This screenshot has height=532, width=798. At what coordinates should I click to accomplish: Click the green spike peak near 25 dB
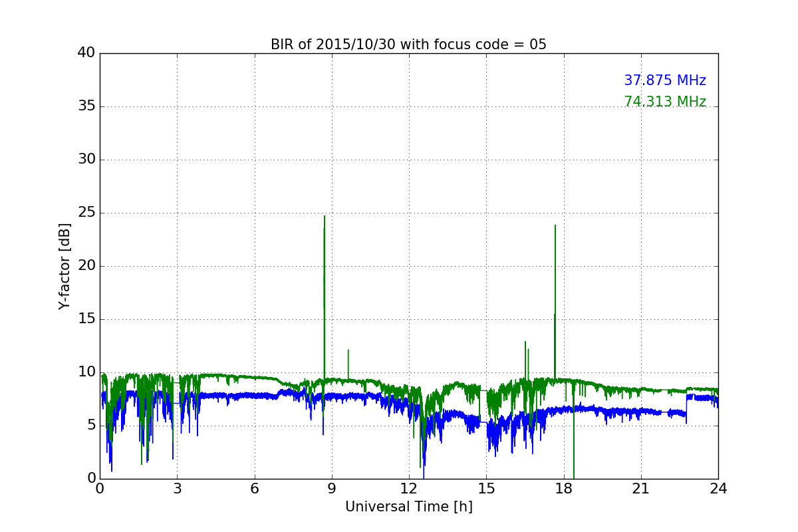point(325,216)
